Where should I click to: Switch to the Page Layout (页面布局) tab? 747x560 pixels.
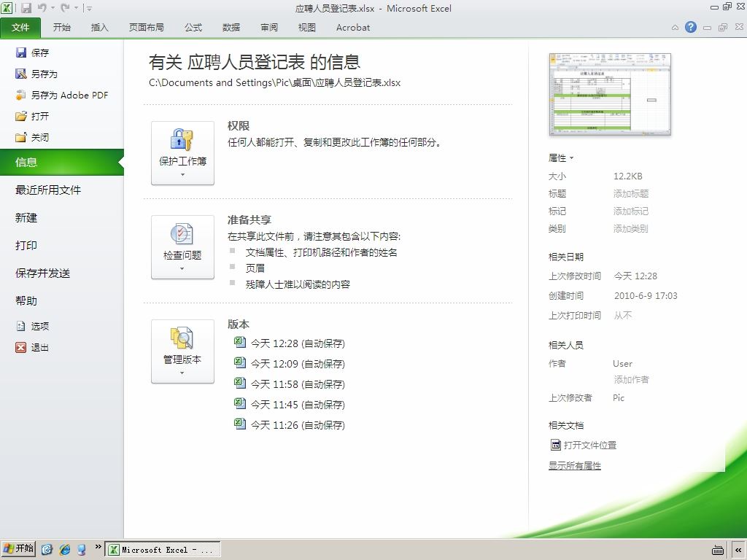coord(146,28)
